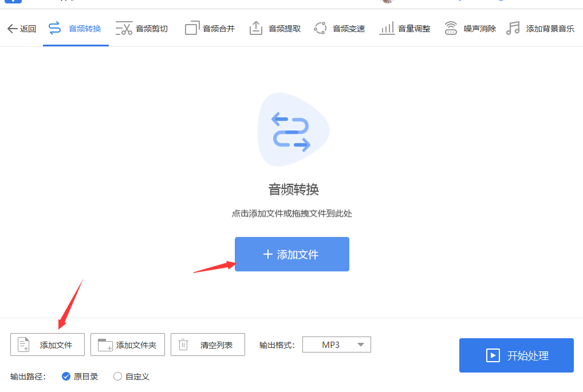Switch to the 噪声消除 tab

tap(470, 29)
